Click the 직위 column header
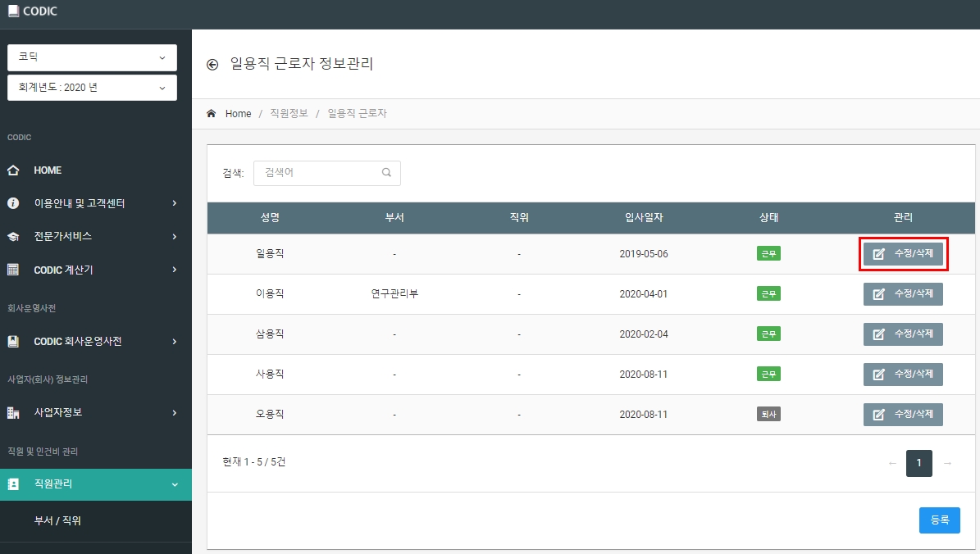This screenshot has width=980, height=554. [x=519, y=217]
